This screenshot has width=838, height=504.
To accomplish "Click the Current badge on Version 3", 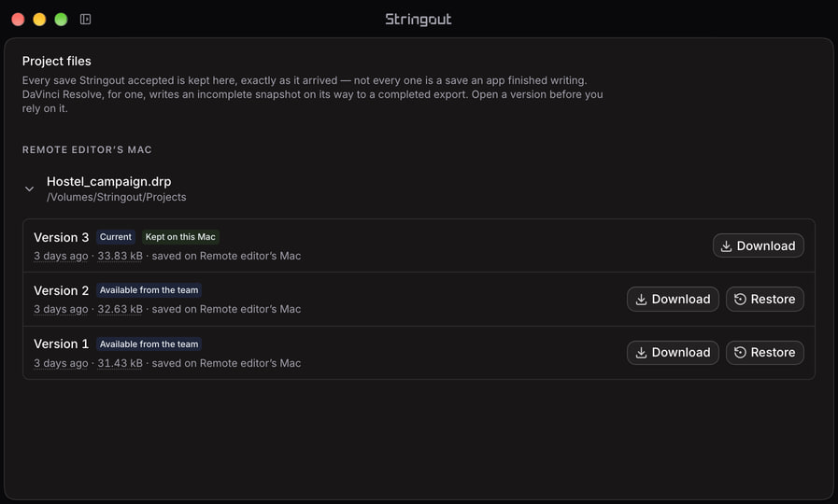I will [116, 237].
